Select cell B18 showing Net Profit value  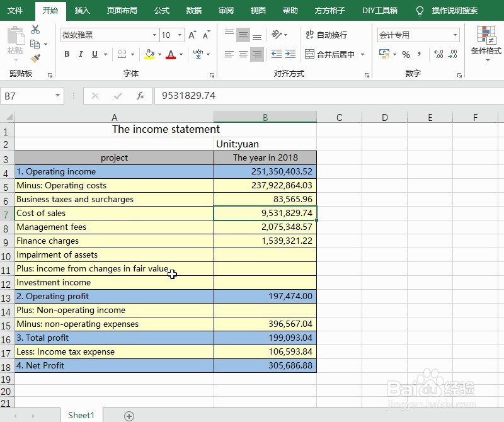[265, 365]
